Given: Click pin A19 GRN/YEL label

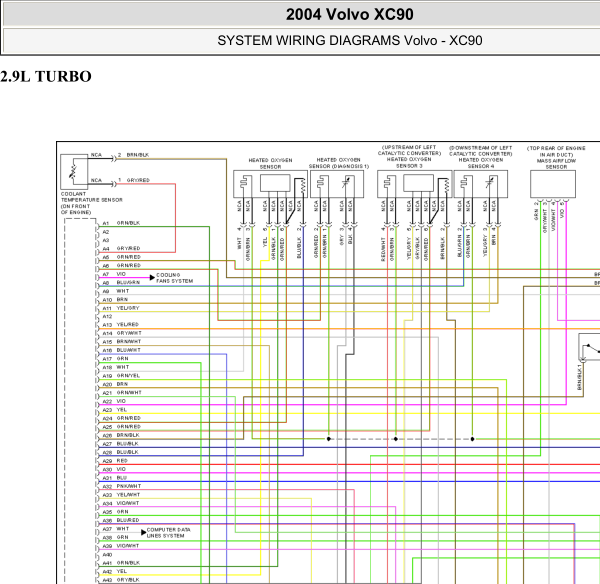Looking at the screenshot, I should coord(121,375).
